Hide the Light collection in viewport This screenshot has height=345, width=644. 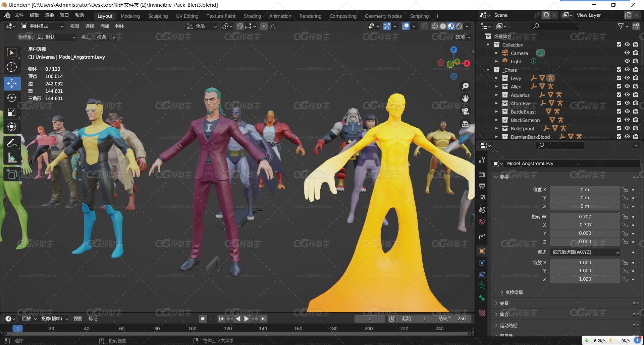click(x=627, y=61)
